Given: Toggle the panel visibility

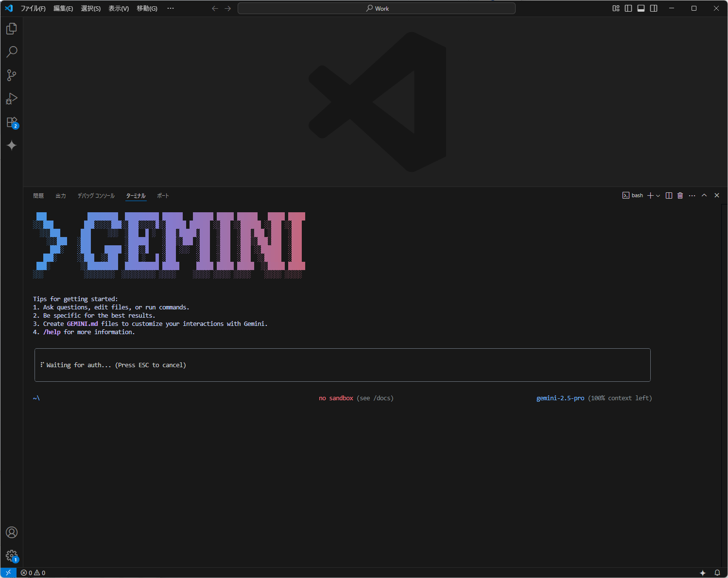Looking at the screenshot, I should point(641,8).
